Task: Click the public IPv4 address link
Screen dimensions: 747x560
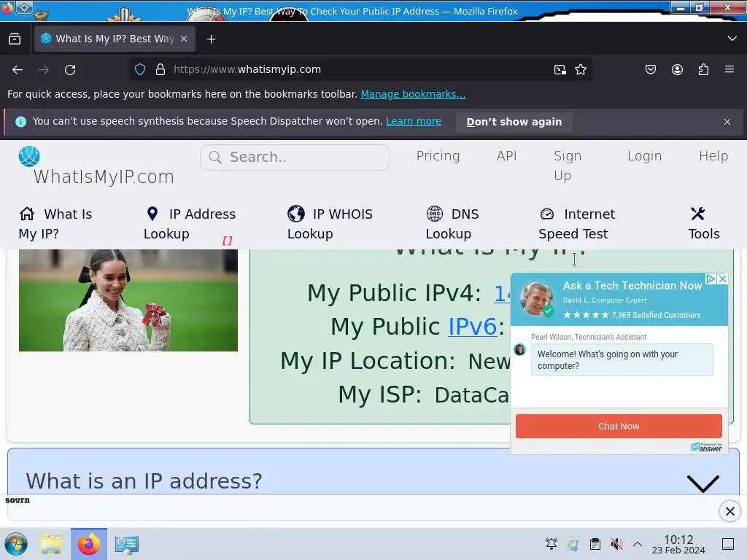Action: pyautogui.click(x=502, y=293)
